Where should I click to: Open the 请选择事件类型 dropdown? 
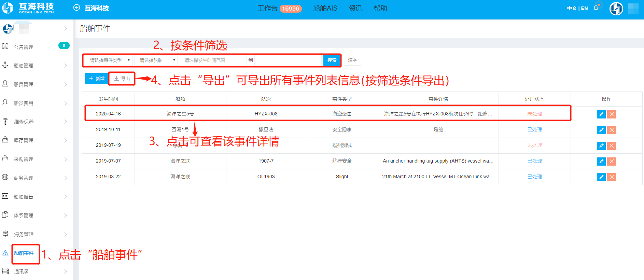pos(109,60)
